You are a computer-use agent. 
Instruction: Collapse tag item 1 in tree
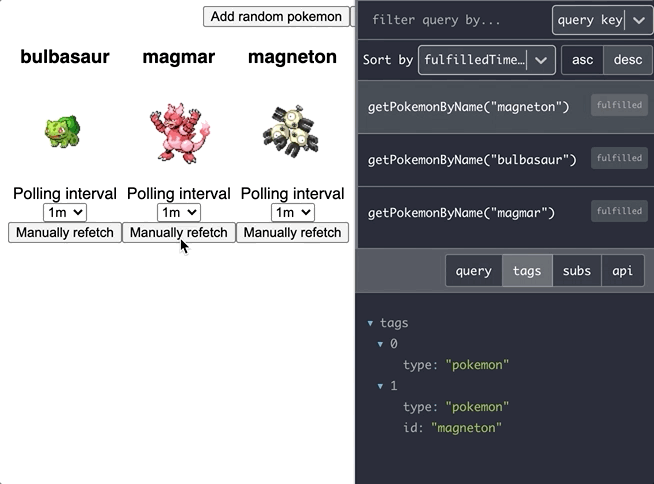coord(381,386)
